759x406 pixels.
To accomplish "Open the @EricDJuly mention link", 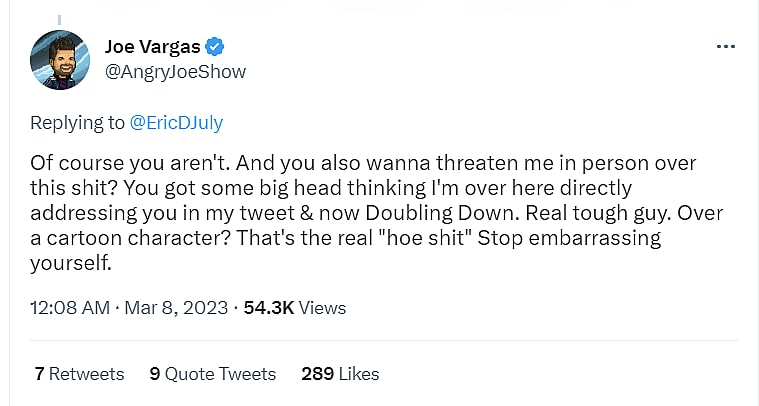I will 177,123.
